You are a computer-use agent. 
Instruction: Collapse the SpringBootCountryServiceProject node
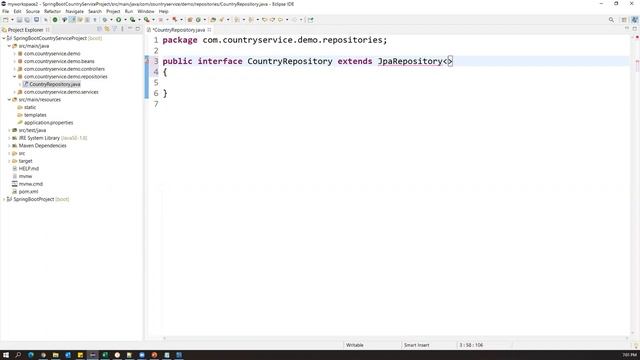click(x=4, y=38)
